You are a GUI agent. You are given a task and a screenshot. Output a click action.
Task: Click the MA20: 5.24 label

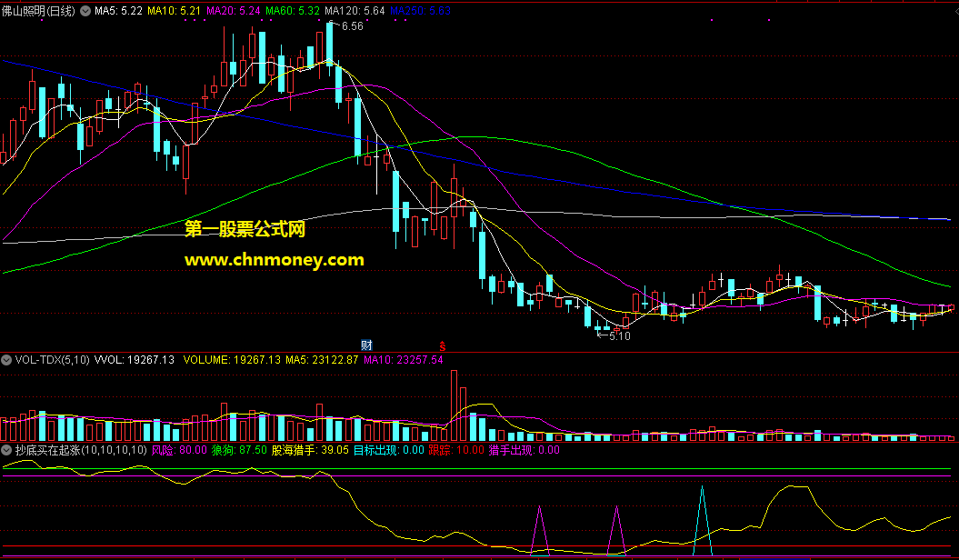coord(234,11)
